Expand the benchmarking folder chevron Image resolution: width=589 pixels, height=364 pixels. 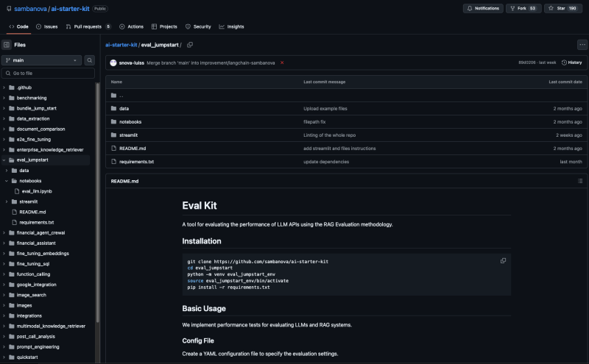click(4, 98)
